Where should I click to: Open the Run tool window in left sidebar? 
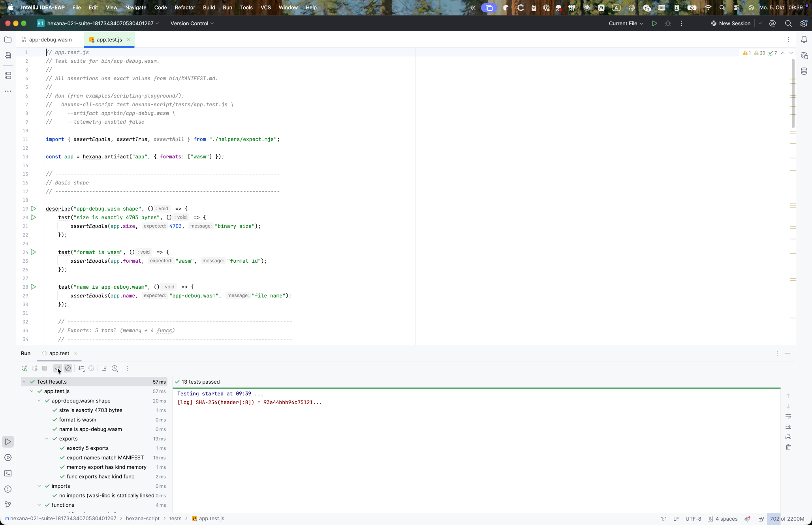point(8,442)
